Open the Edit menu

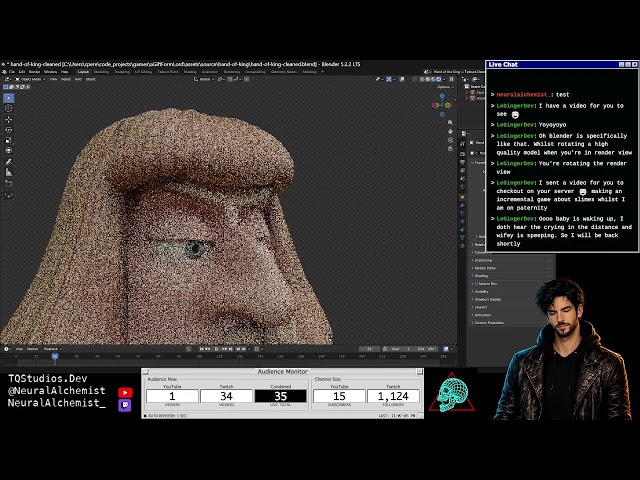(22, 72)
